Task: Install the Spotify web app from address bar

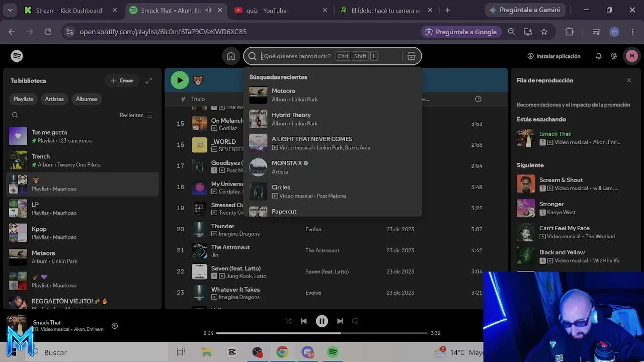Action: click(528, 32)
